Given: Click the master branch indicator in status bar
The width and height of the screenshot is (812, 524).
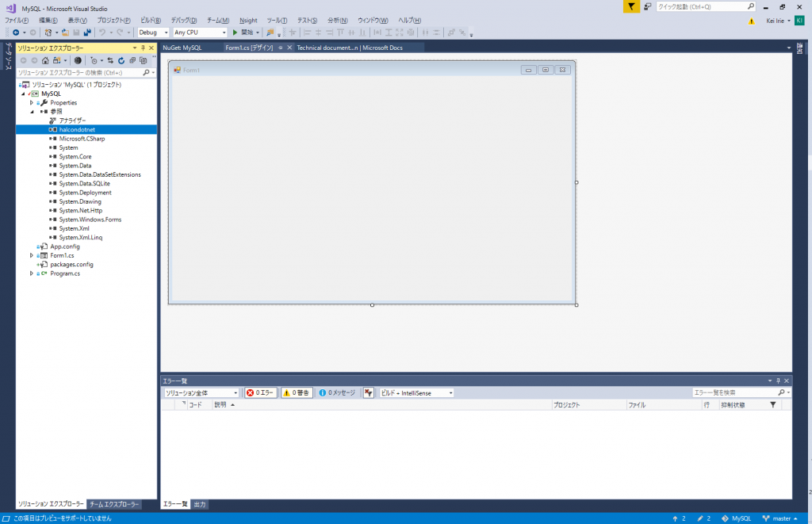Looking at the screenshot, I should tap(781, 517).
